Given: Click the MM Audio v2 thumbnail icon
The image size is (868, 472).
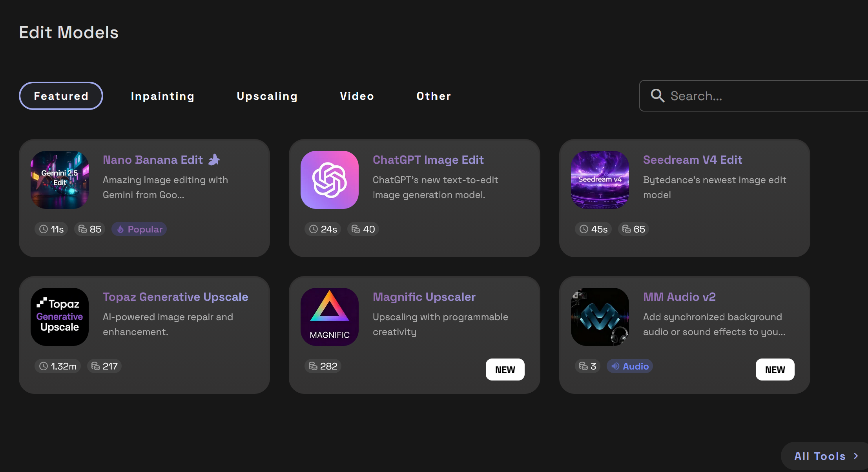Looking at the screenshot, I should [600, 317].
